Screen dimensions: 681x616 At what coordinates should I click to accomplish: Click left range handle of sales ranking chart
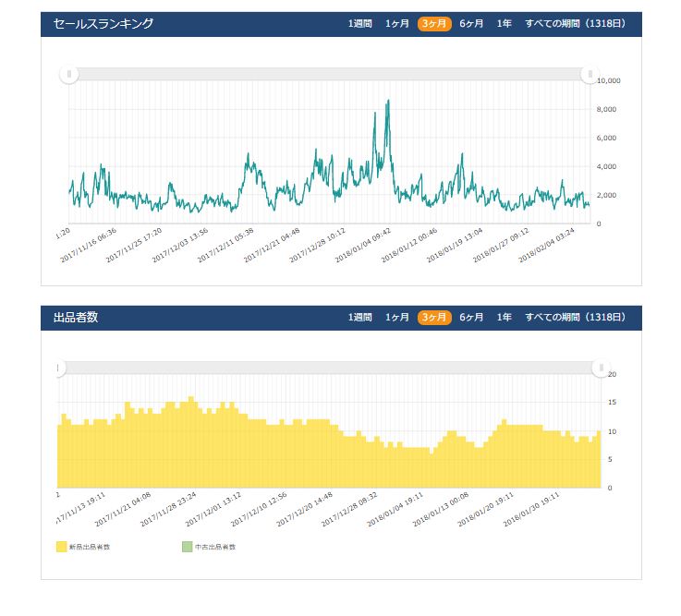point(69,74)
